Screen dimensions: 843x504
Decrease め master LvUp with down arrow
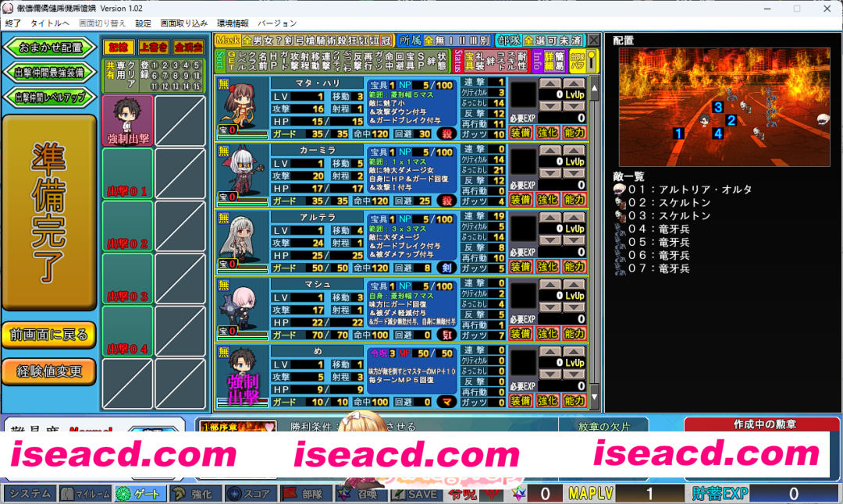coord(574,374)
